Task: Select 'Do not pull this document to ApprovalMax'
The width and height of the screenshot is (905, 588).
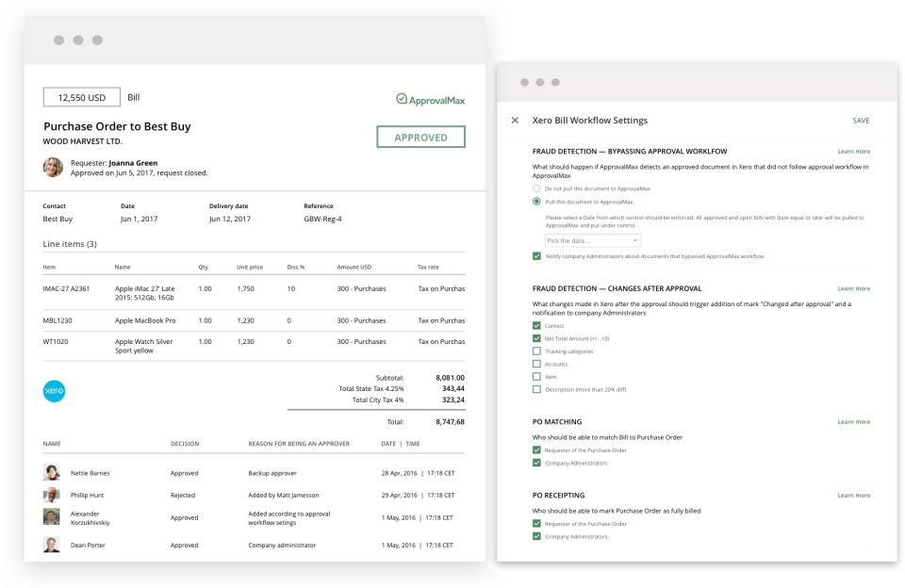Action: 536,188
